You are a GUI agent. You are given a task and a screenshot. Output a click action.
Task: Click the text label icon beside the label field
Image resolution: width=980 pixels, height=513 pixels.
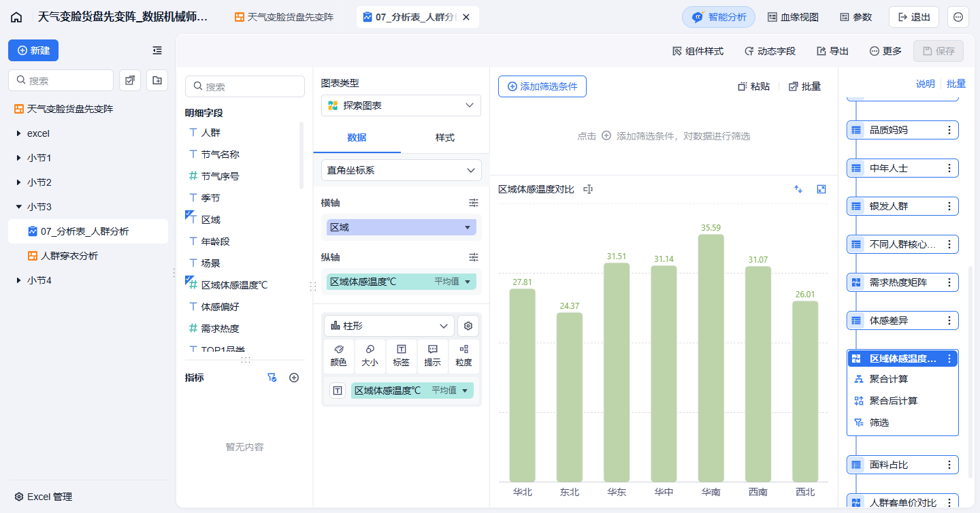[338, 391]
